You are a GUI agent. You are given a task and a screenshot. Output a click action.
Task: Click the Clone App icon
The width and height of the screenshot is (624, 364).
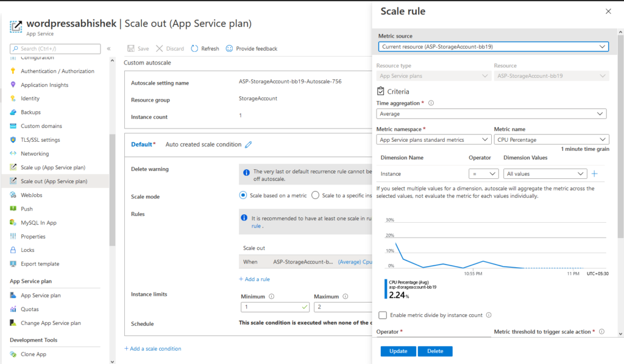click(13, 354)
